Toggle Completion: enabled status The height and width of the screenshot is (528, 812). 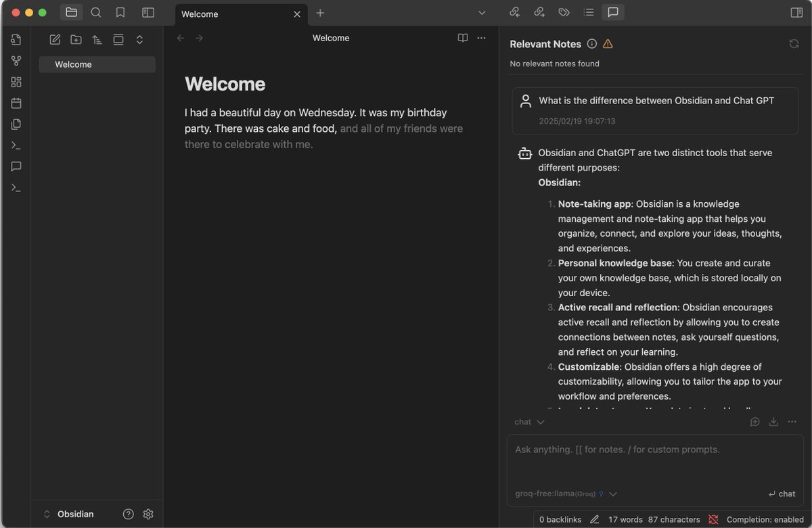[x=765, y=520]
